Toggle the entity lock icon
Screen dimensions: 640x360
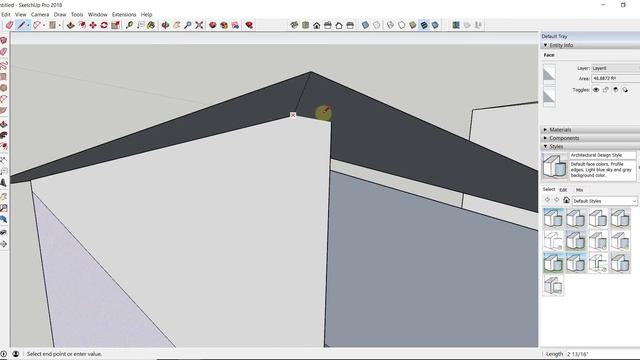click(x=606, y=90)
